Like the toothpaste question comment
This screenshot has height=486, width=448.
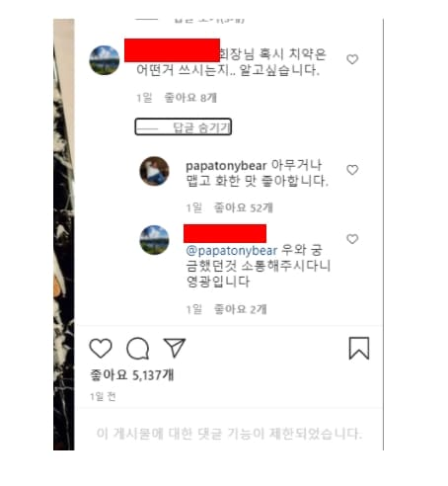coord(352,59)
